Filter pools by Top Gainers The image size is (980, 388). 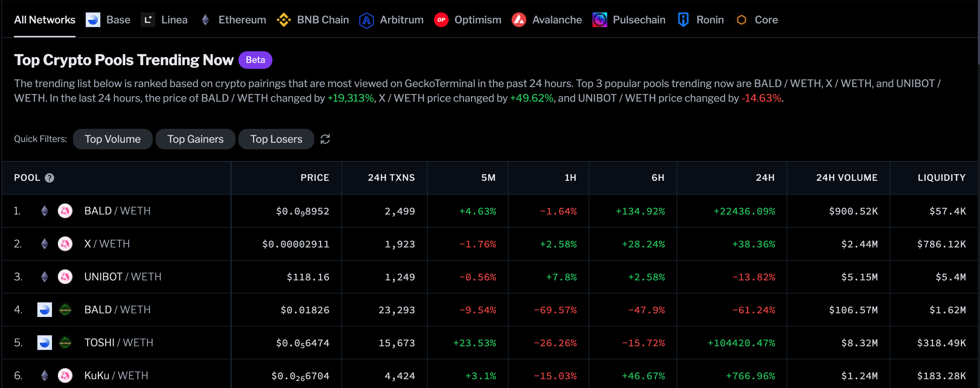pyautogui.click(x=195, y=139)
